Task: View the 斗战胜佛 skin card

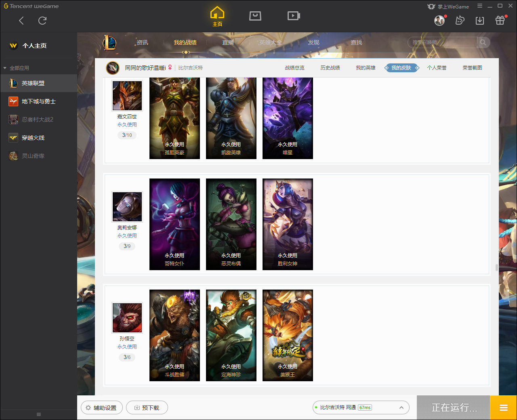Action: (x=174, y=335)
